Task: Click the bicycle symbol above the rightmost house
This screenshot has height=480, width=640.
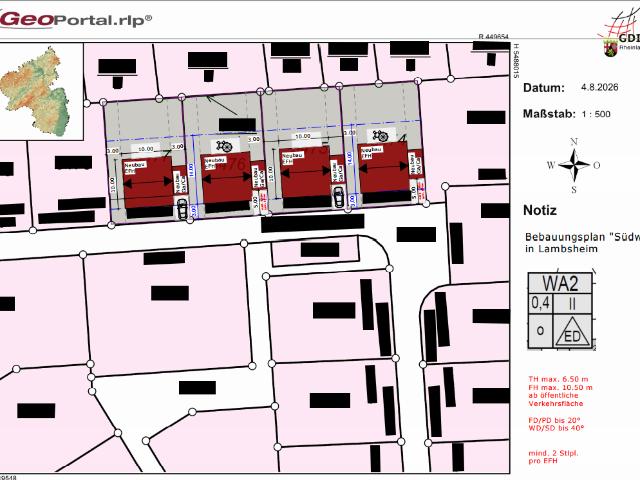Action: click(380, 136)
